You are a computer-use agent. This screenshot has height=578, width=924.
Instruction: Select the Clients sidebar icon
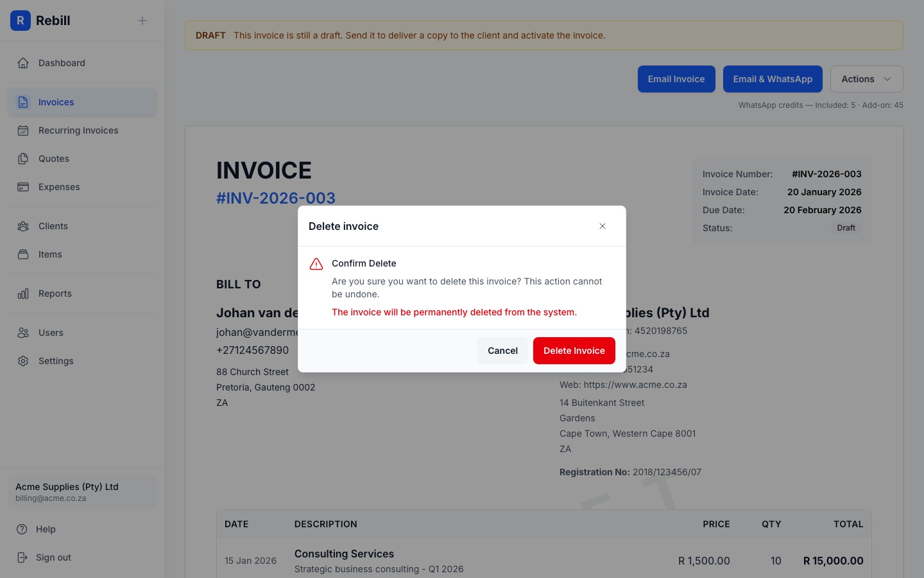pos(23,226)
